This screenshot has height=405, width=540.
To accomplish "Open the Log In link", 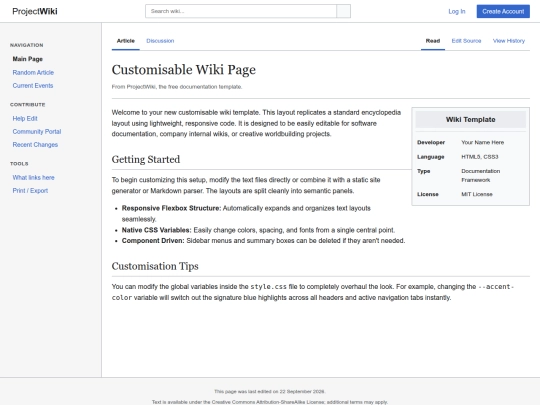I will pyautogui.click(x=457, y=11).
